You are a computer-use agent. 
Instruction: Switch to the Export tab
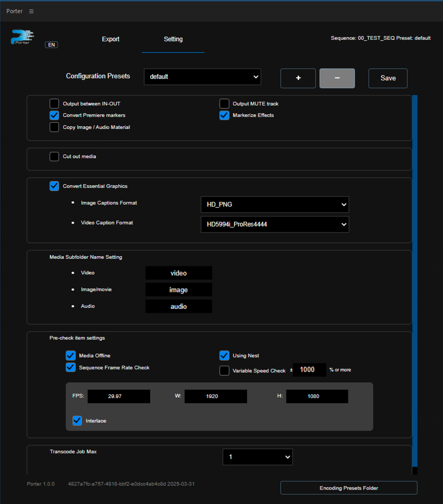point(110,39)
